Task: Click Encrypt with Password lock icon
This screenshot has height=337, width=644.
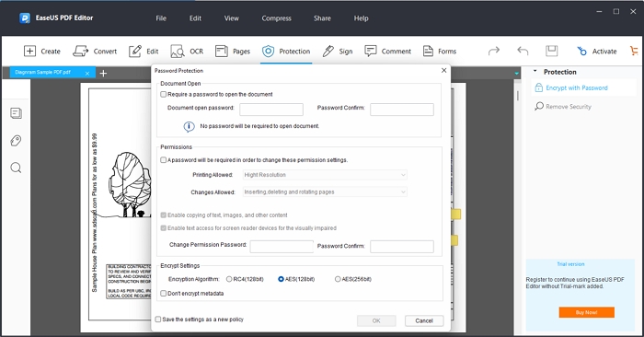Action: [x=538, y=87]
